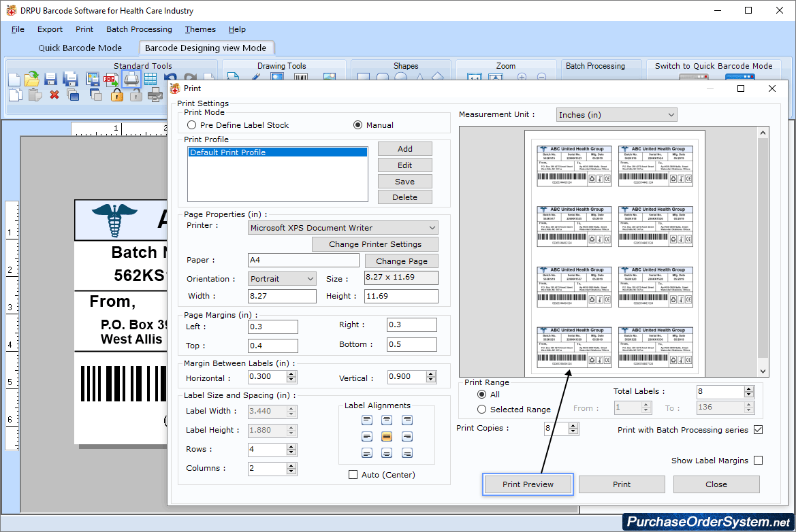Click the Change Printer Settings button

tap(375, 244)
